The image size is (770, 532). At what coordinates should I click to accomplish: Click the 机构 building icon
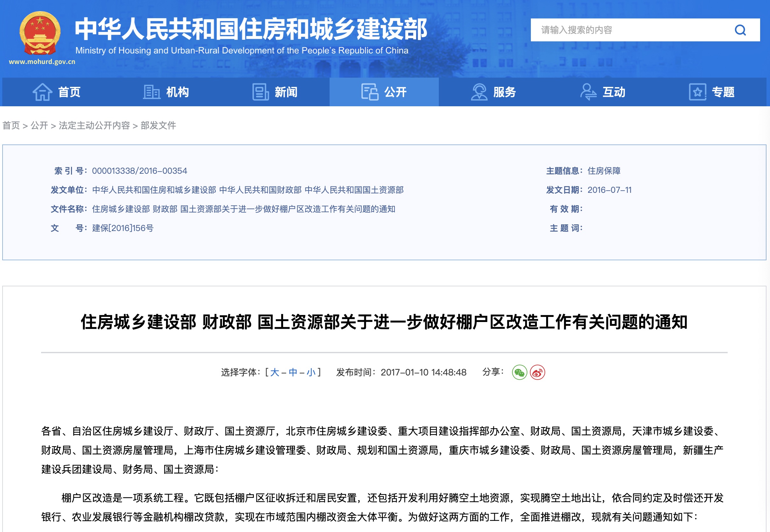point(152,92)
